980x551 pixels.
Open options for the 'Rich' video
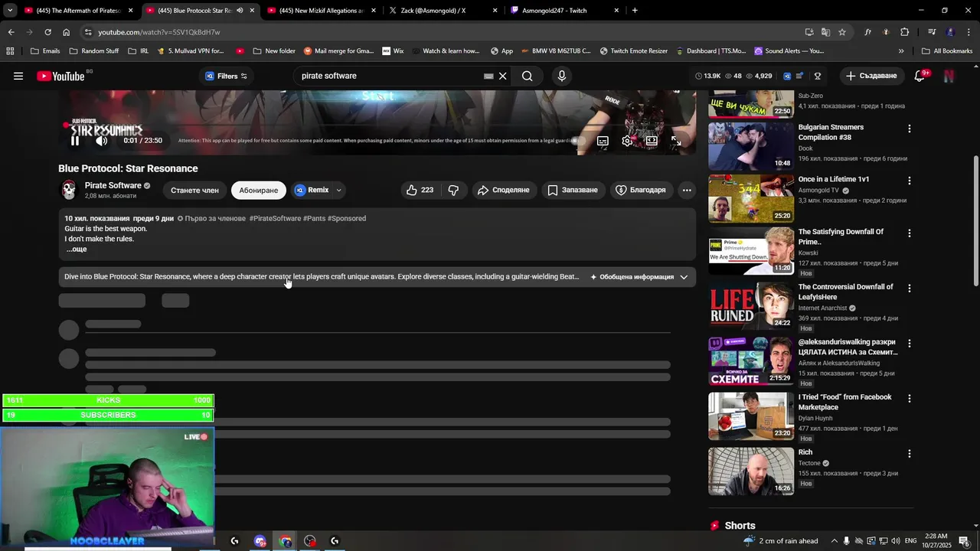tap(910, 453)
